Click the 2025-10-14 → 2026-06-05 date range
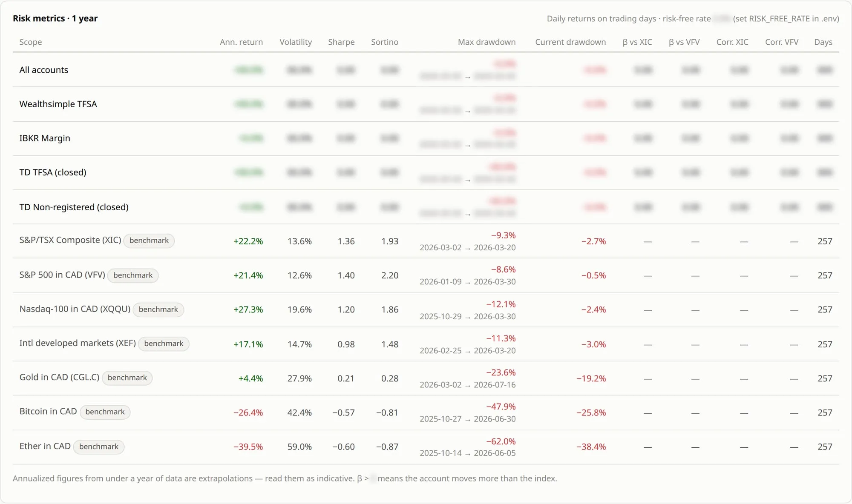 (x=467, y=453)
